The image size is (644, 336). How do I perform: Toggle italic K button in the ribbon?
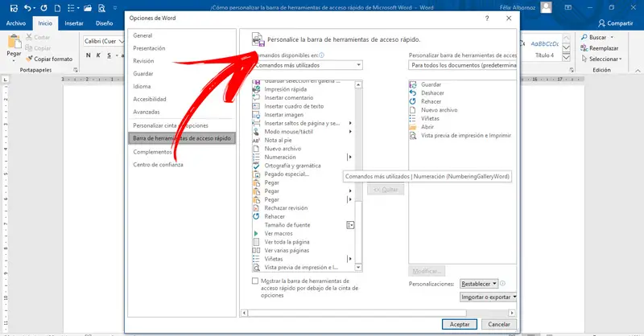click(x=98, y=55)
